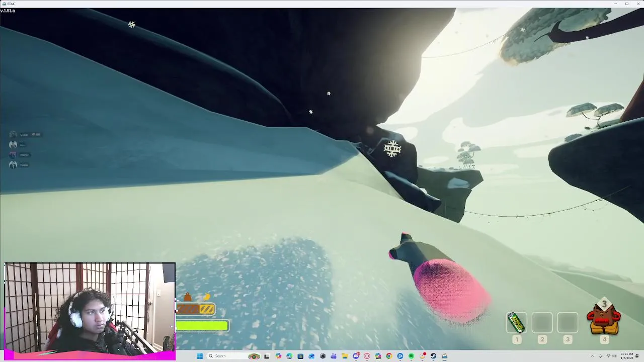Open the Windows Start menu

pos(200,356)
